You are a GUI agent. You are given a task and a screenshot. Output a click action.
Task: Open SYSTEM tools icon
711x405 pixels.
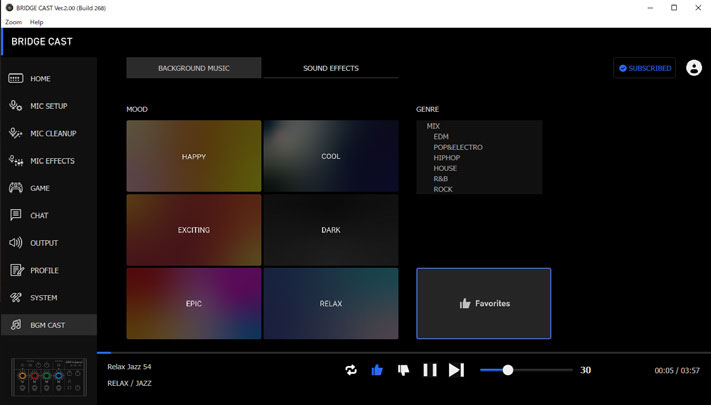pyautogui.click(x=16, y=298)
